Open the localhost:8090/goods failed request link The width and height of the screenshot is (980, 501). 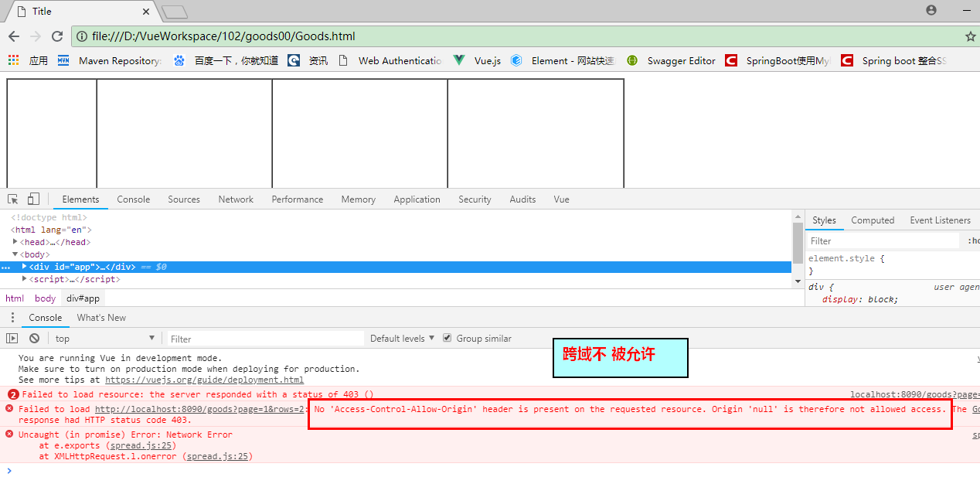pyautogui.click(x=201, y=409)
